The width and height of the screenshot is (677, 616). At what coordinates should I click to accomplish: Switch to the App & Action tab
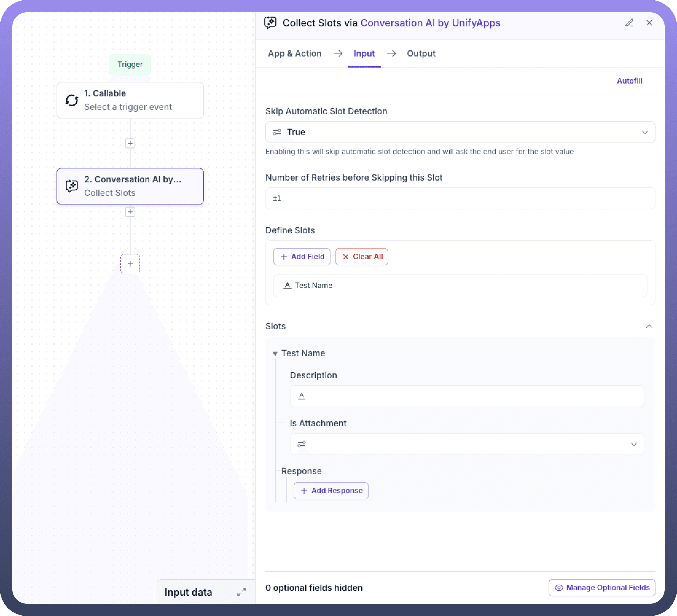pos(295,53)
